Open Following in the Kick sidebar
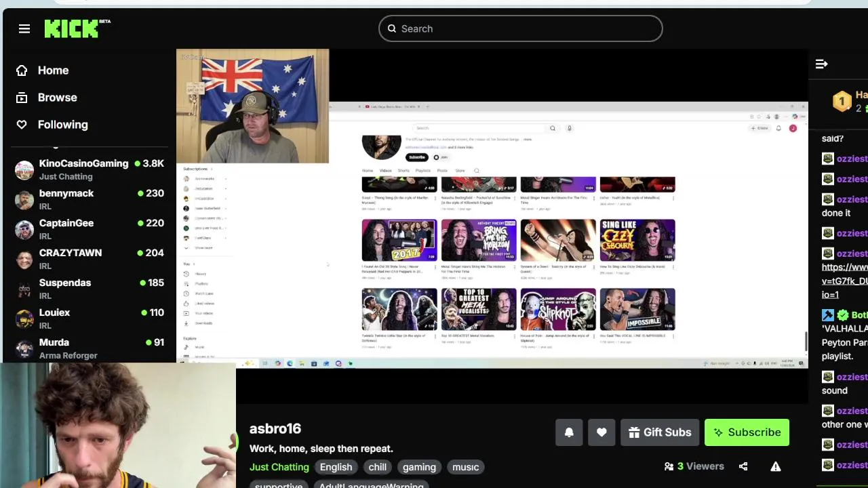 pos(52,125)
